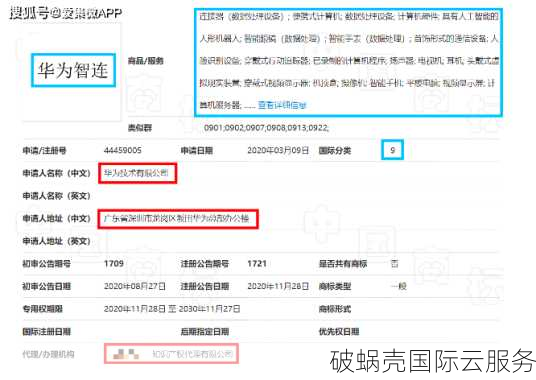Image resolution: width=536 pixels, height=380 pixels.
Task: Click the similar group codes 0901;0902;0907
Action: (x=266, y=128)
